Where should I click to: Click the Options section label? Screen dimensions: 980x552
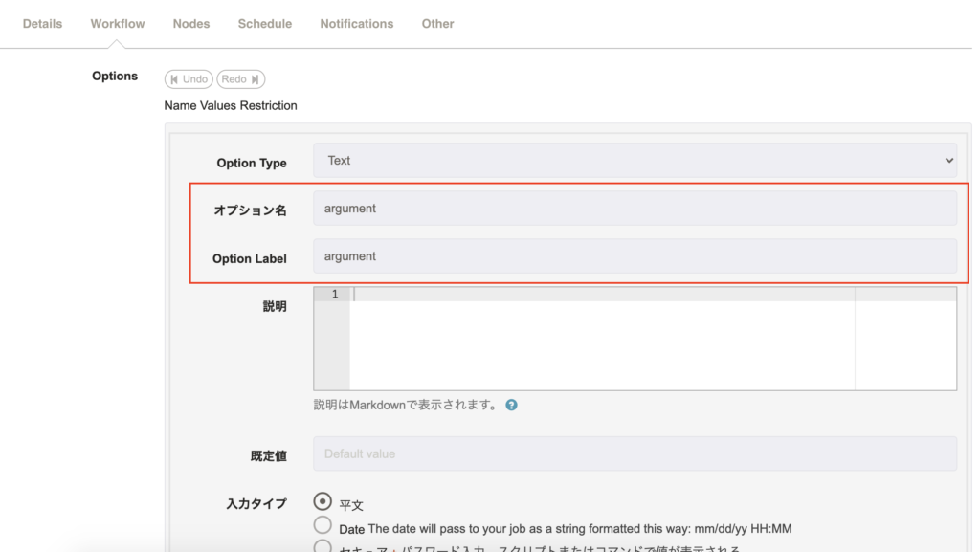(115, 77)
